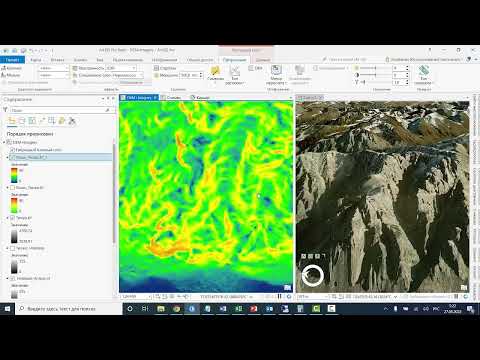Image resolution: width=480 pixels, height=360 pixels.
Task: Refresh the 2D map view
Action: point(289,296)
